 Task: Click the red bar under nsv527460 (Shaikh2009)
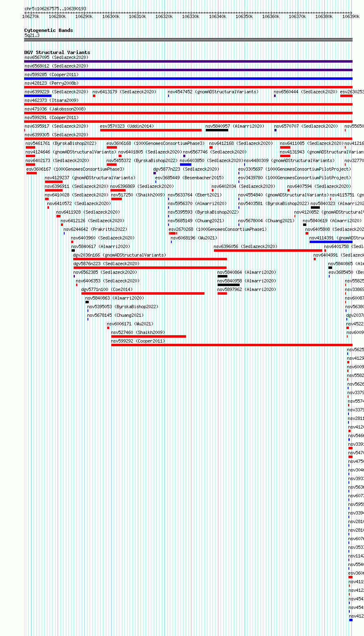point(148,336)
